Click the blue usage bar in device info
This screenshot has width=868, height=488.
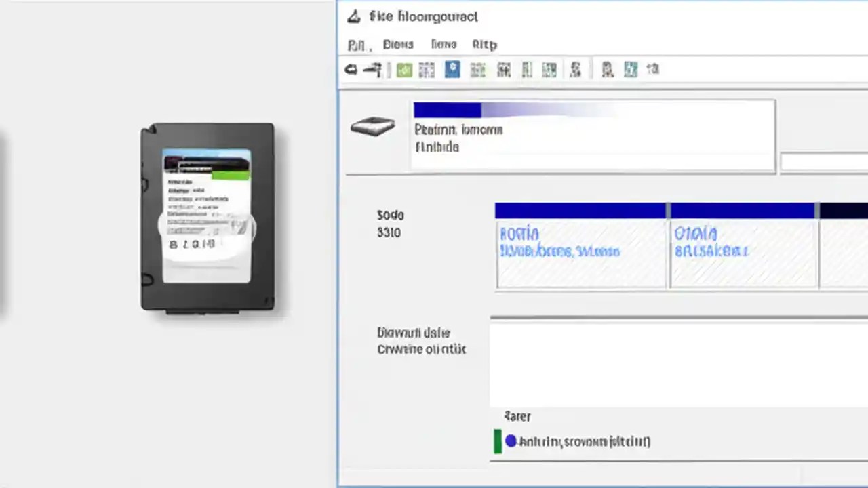[447, 110]
